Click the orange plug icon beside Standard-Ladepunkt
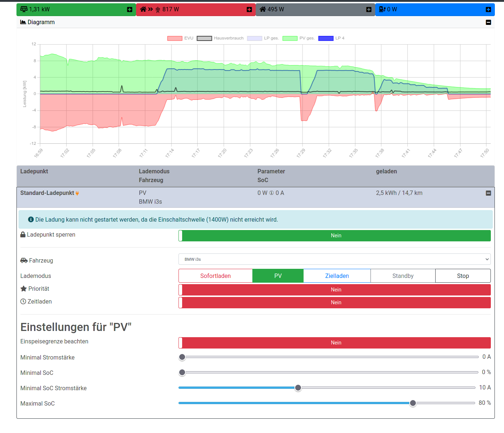 pos(77,193)
